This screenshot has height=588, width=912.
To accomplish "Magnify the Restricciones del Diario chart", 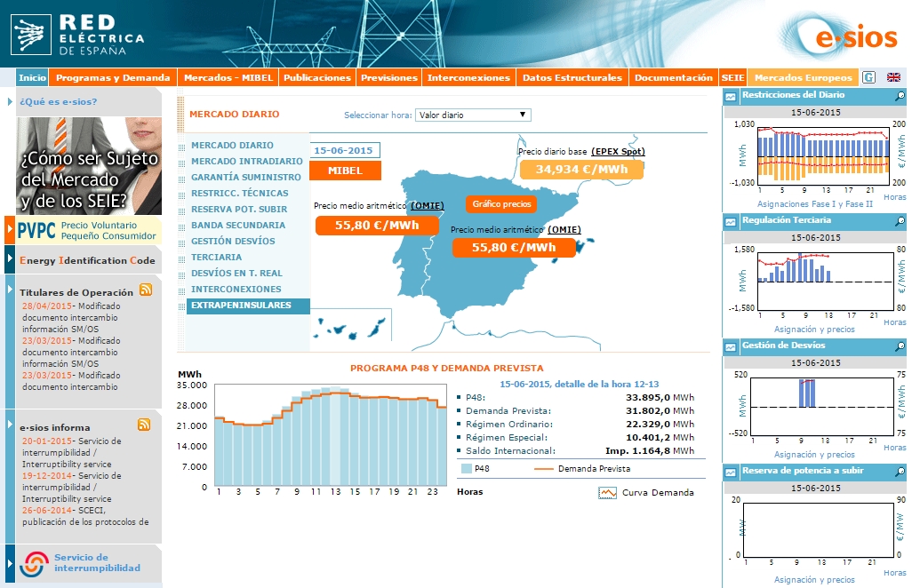I will [x=900, y=95].
